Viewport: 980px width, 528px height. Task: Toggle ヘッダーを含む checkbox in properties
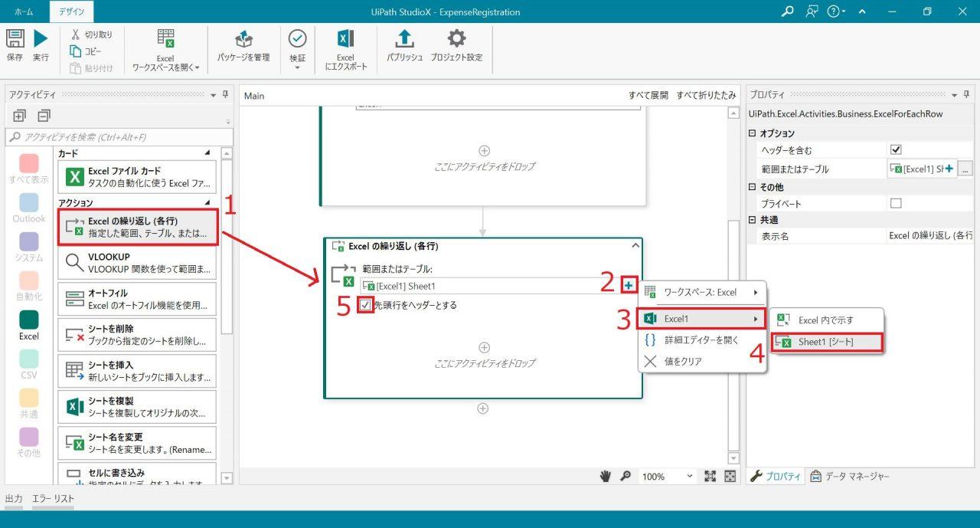coord(897,149)
